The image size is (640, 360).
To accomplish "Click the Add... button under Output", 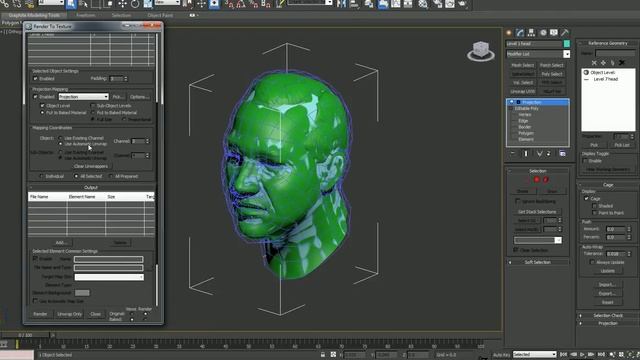I will (x=61, y=242).
